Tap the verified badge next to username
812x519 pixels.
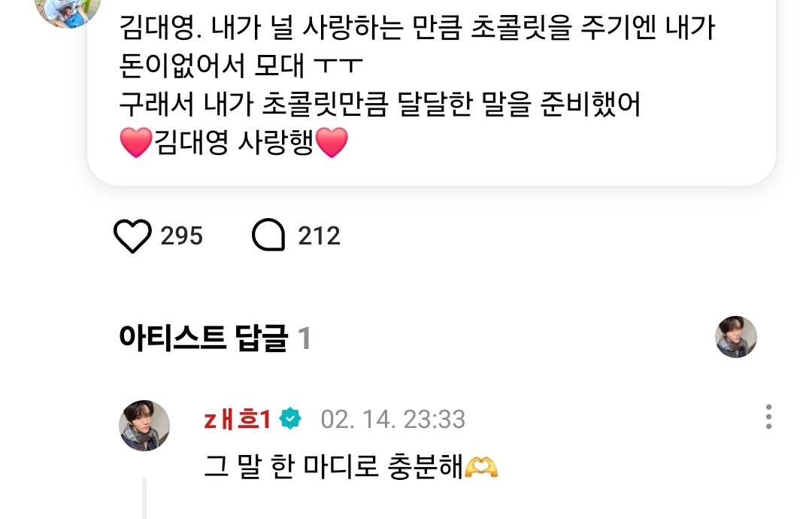click(290, 418)
